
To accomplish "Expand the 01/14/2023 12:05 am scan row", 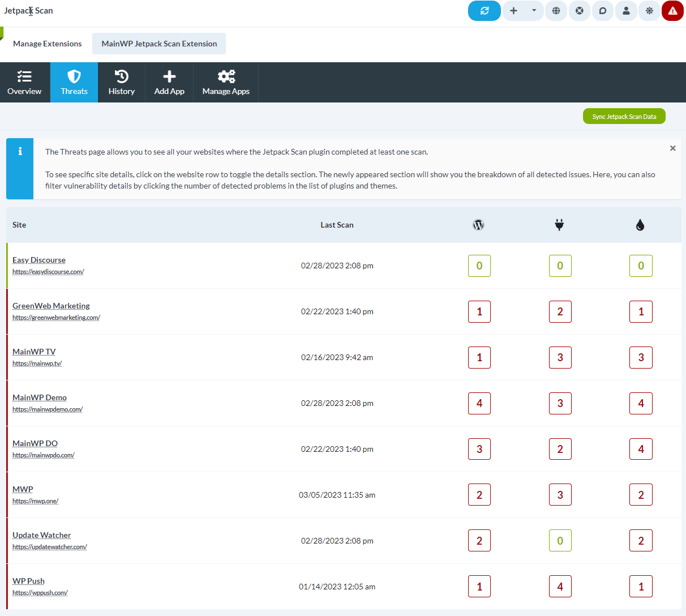I will click(x=344, y=587).
